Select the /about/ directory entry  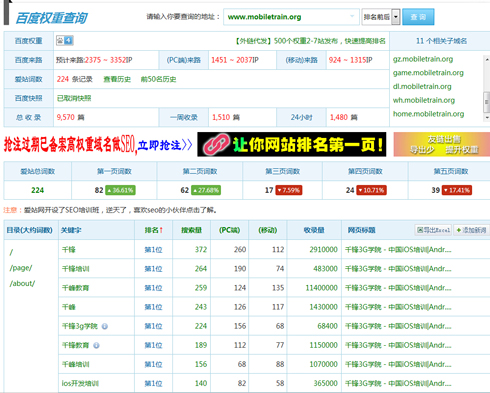22,284
